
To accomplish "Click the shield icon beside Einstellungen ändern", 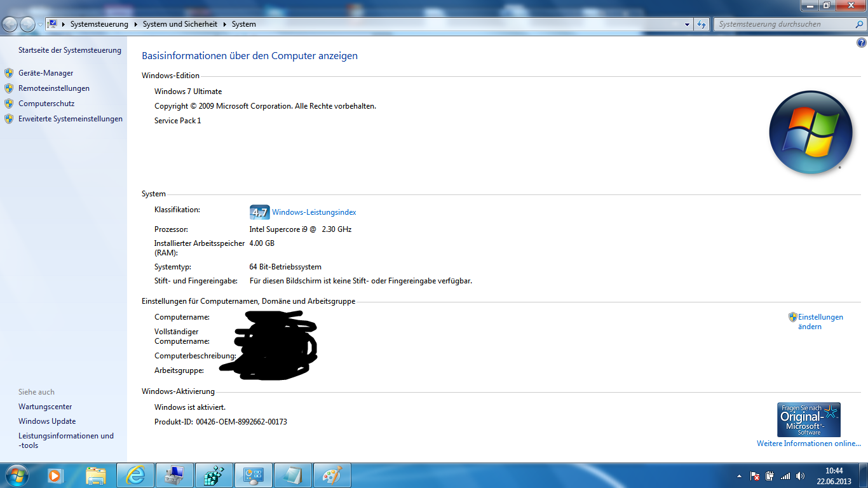I will [793, 317].
